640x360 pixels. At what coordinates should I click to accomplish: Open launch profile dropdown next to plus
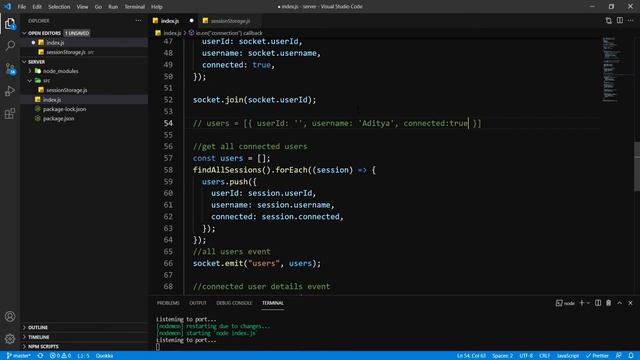[588, 303]
